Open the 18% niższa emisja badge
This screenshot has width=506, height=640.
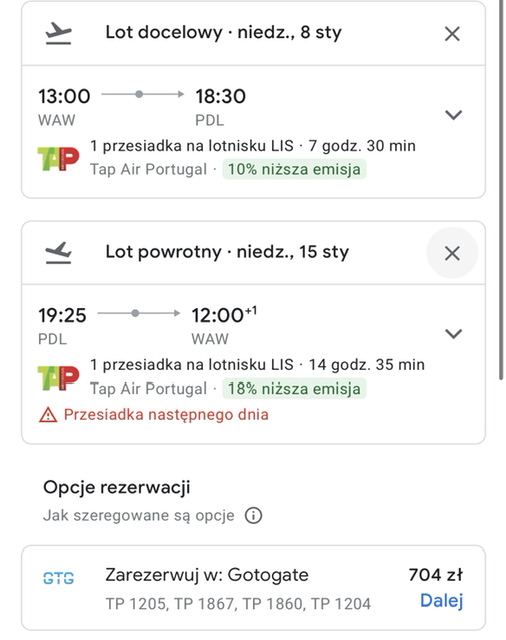tap(294, 389)
